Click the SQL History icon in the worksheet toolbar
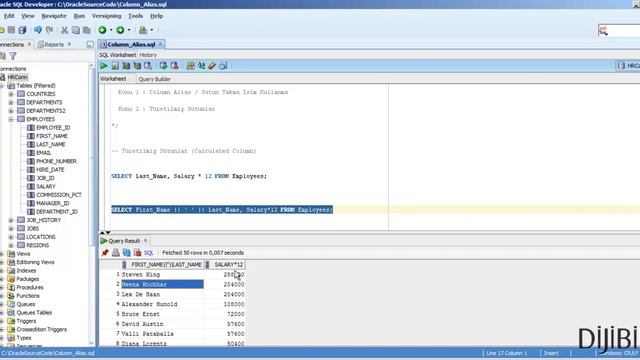The height and width of the screenshot is (360, 640). tap(223, 66)
